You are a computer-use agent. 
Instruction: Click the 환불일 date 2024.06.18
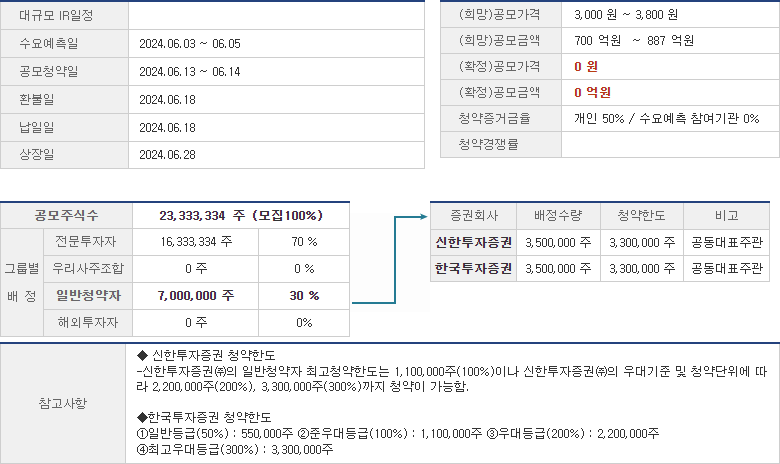167,100
